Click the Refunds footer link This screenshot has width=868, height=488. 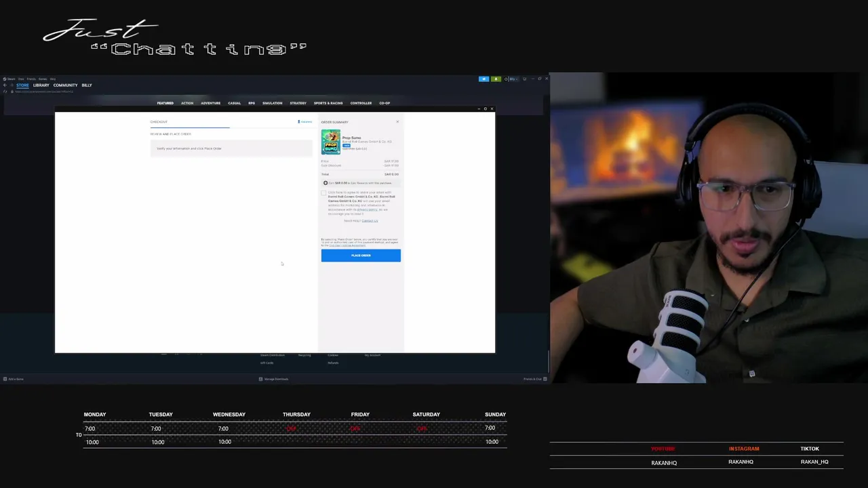tap(333, 363)
